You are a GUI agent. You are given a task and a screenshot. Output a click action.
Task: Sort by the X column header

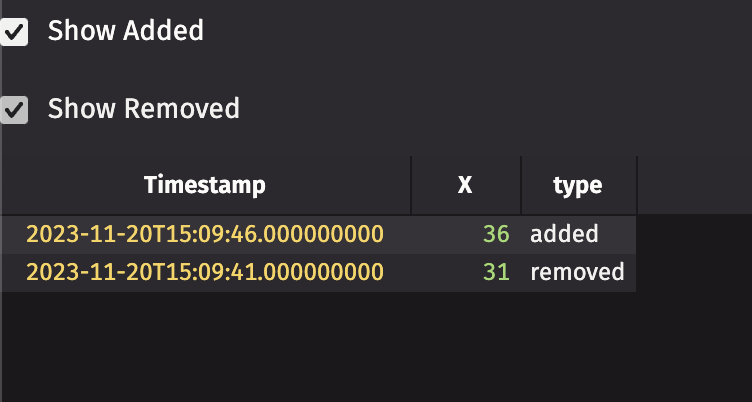pos(465,185)
